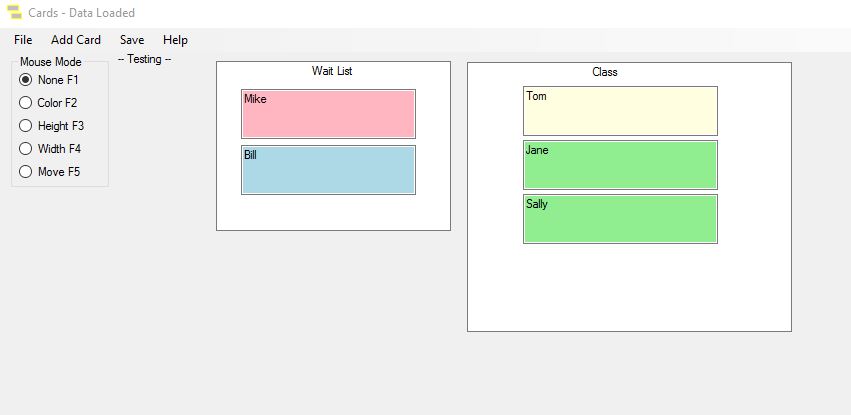Open the Help menu
The width and height of the screenshot is (851, 415).
pos(175,40)
